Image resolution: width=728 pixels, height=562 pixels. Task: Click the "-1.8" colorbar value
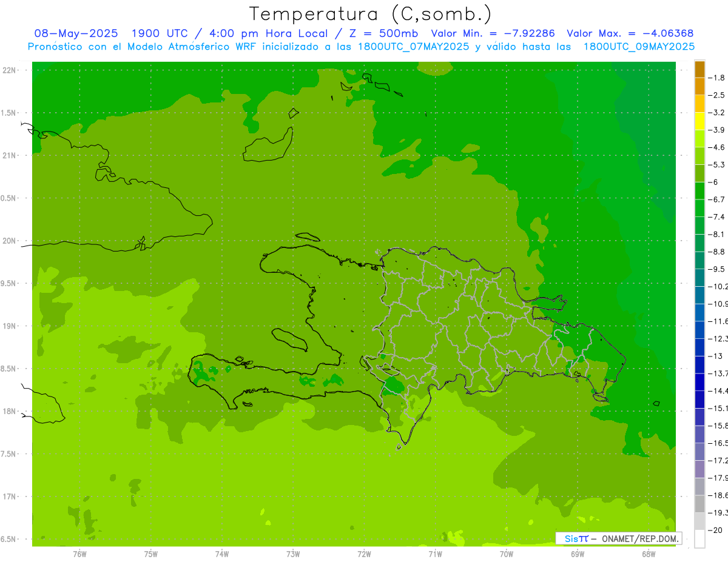pos(716,78)
